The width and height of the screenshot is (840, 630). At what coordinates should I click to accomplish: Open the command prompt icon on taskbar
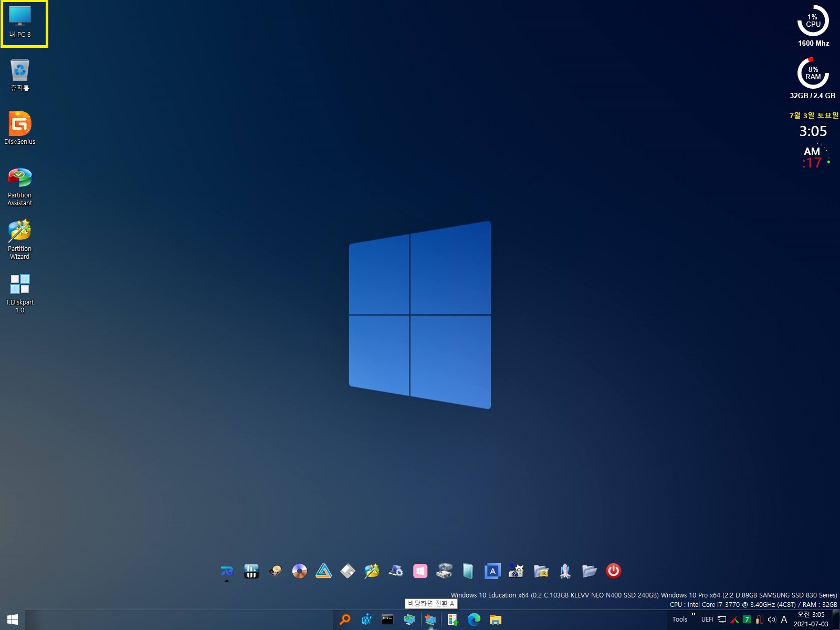click(x=387, y=619)
